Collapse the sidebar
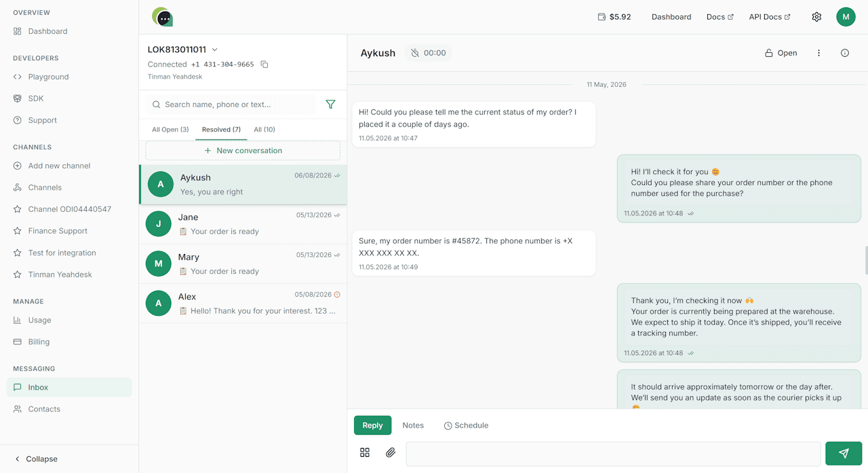This screenshot has height=473, width=868. click(x=36, y=459)
